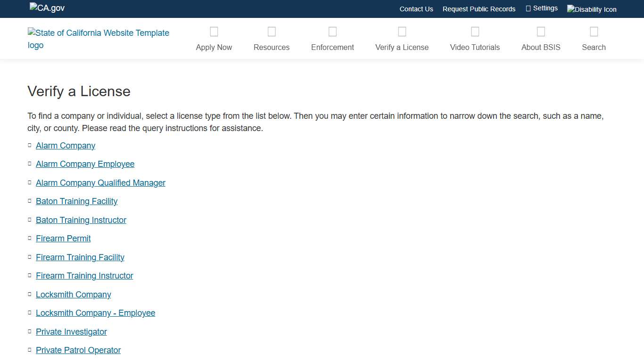Open Alarm Company Qualified Manager link
The image size is (644, 362).
pyautogui.click(x=100, y=183)
